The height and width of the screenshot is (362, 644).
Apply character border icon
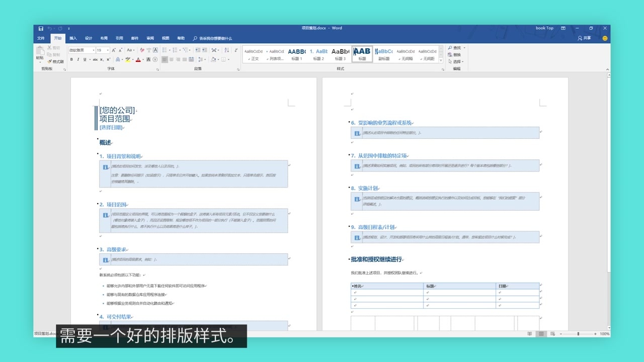[x=155, y=50]
